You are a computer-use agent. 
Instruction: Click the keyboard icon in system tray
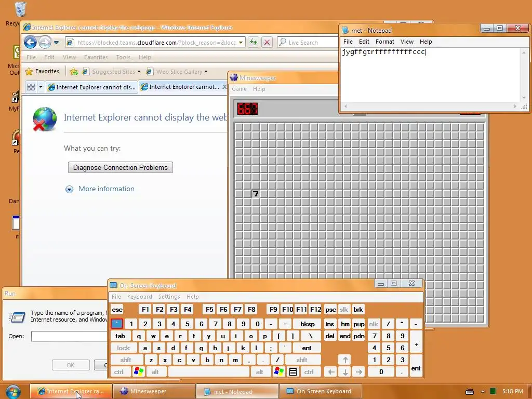[x=470, y=392]
